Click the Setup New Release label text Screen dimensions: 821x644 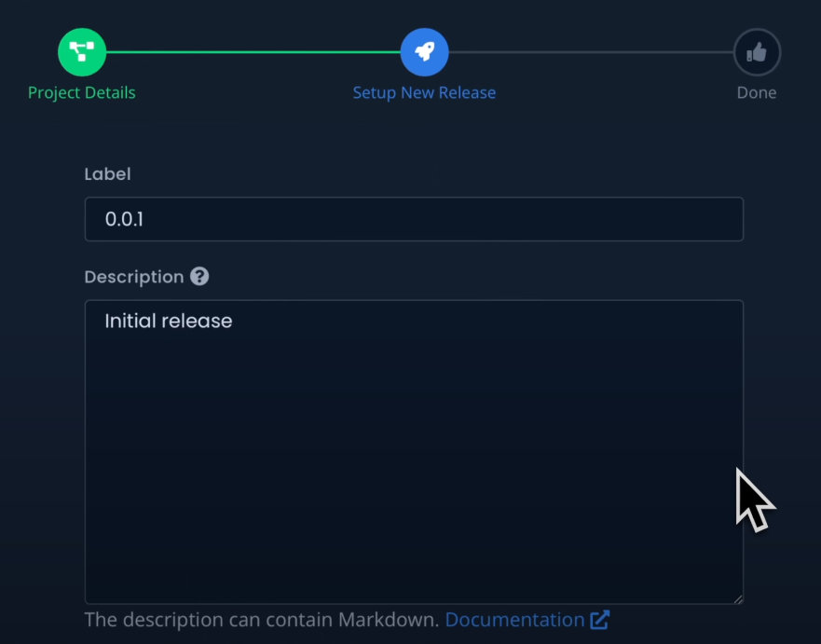point(424,92)
